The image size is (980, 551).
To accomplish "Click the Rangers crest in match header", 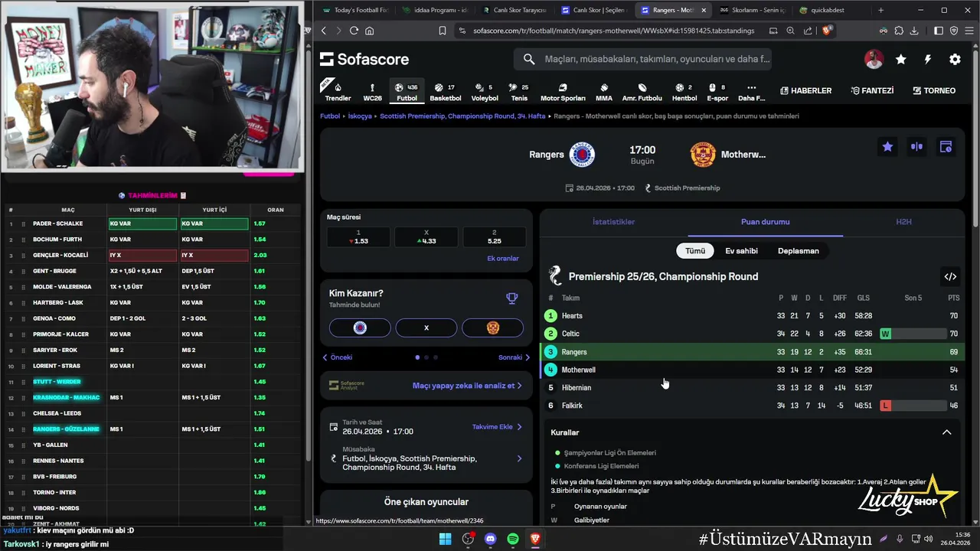I will click(x=583, y=155).
